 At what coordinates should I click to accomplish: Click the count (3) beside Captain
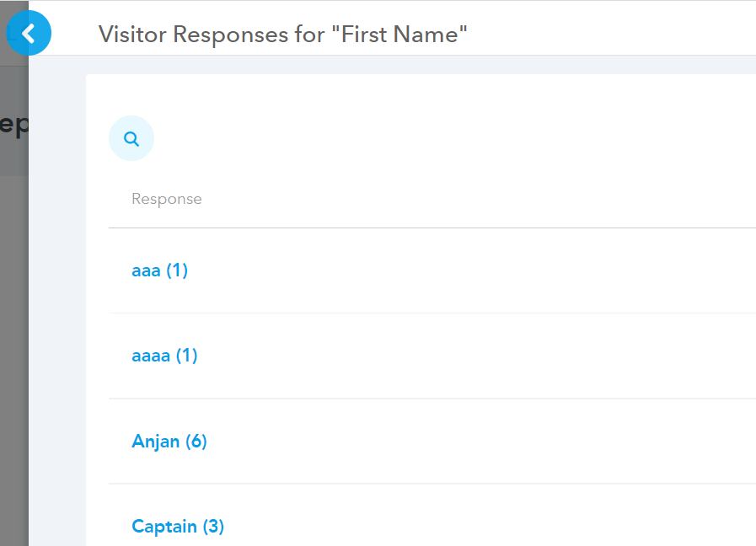(213, 527)
